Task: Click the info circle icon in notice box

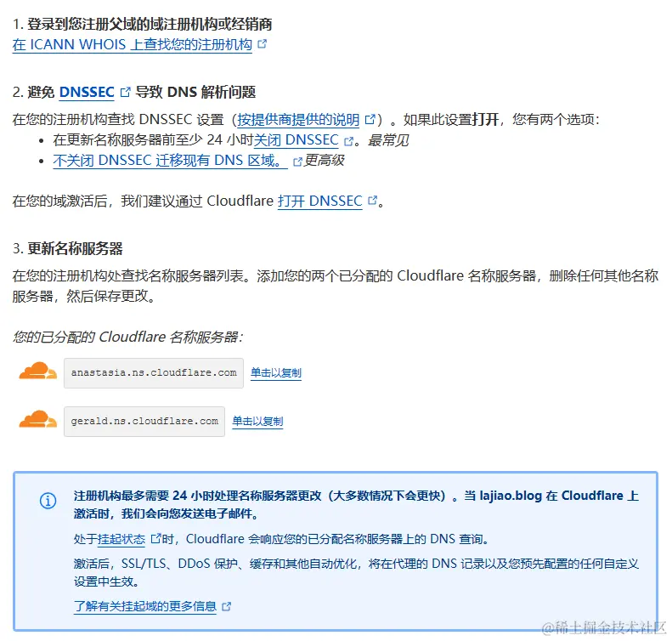Action: click(x=48, y=501)
